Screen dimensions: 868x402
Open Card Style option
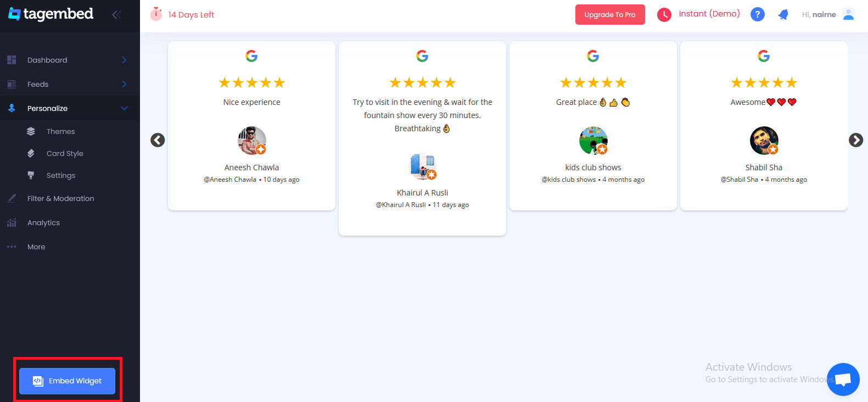tap(65, 153)
